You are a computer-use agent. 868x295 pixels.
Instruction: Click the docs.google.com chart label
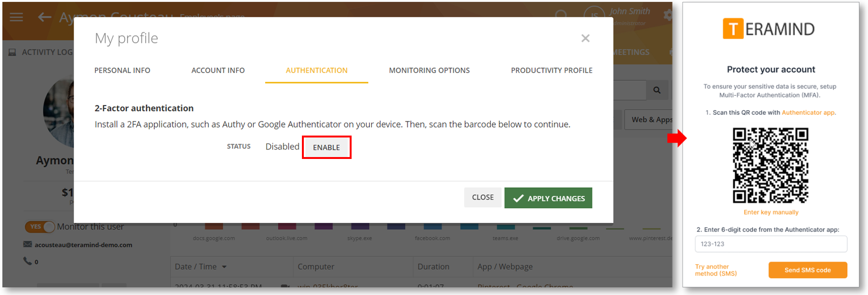click(x=214, y=238)
